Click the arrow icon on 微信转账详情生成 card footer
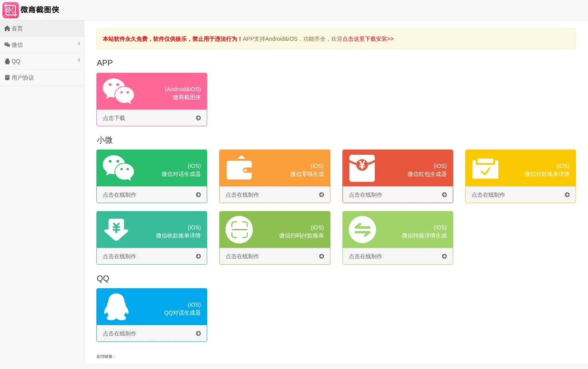Screen dimensions: 588x369 click(444, 256)
